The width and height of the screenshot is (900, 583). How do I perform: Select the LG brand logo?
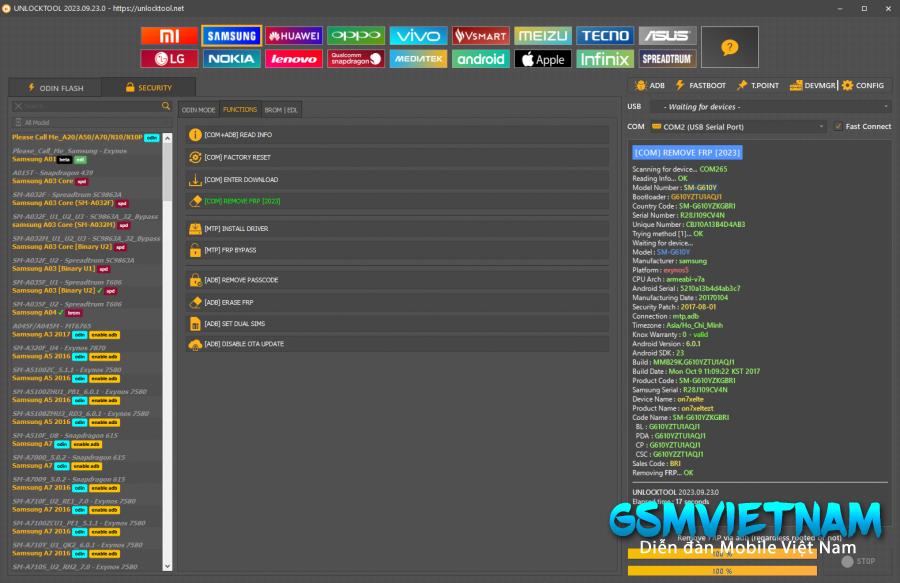click(x=169, y=59)
